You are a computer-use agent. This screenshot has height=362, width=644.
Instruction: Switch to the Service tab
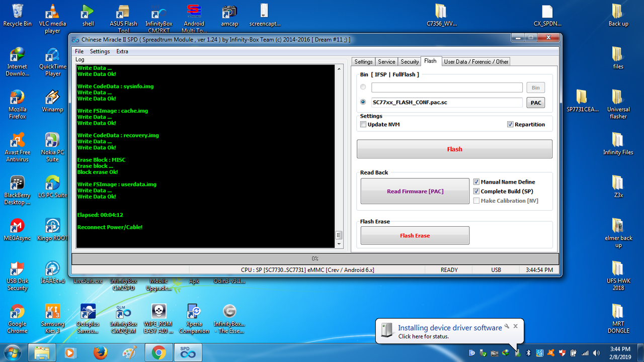tap(386, 62)
